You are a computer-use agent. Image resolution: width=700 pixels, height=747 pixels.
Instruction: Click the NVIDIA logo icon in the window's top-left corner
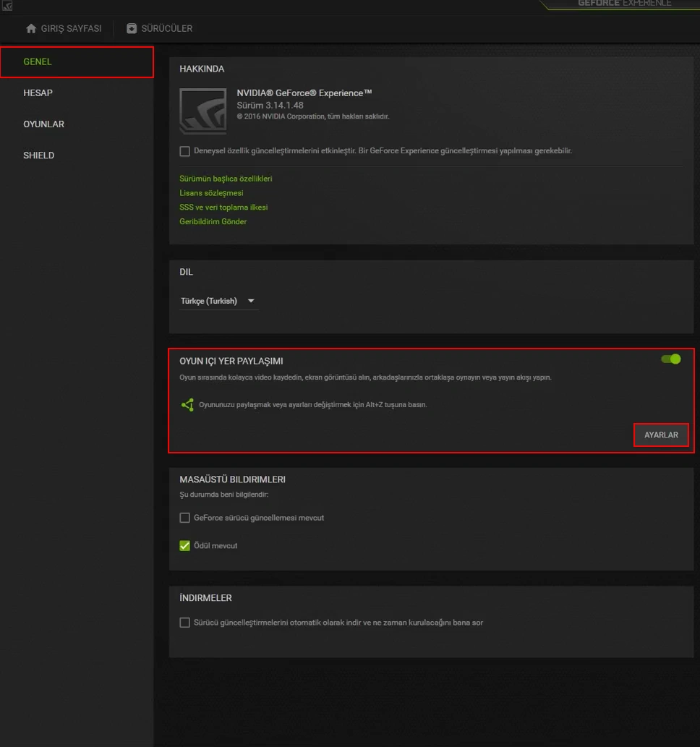(x=7, y=6)
